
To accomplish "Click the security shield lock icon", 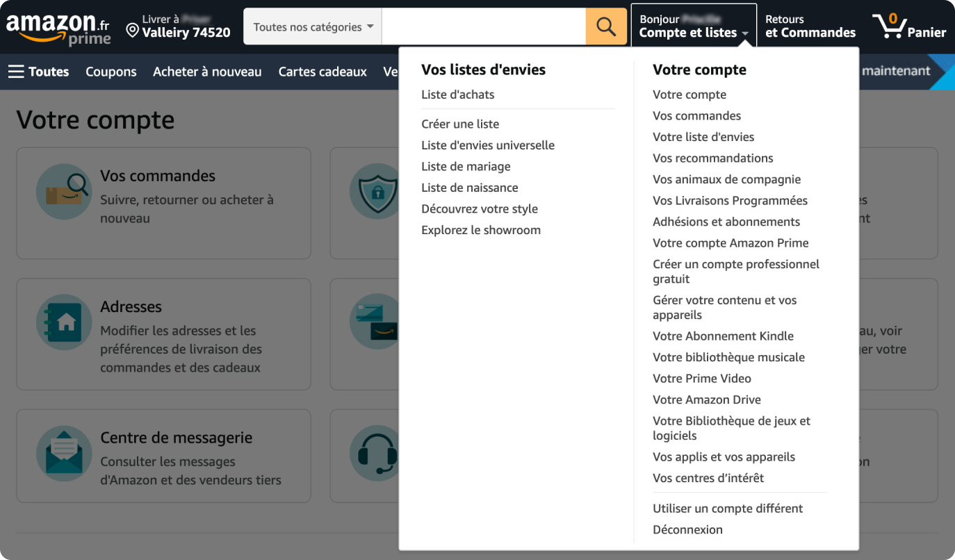I will click(374, 191).
